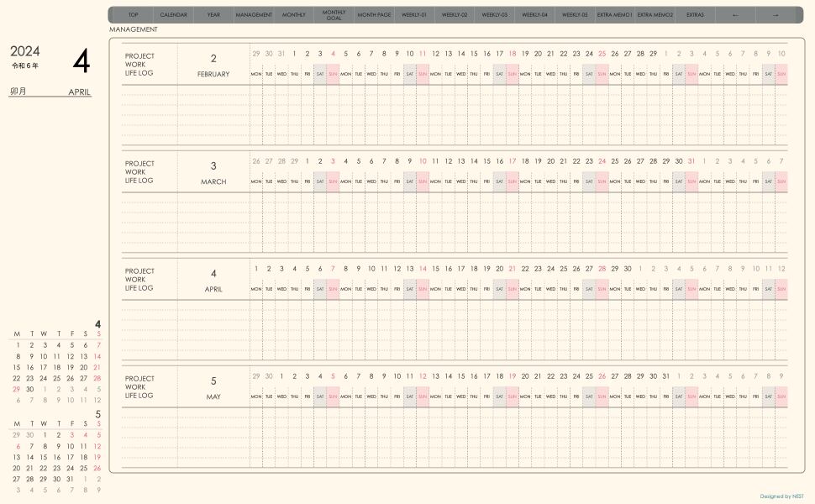Select April 14 in the mini calendar
815x504 pixels.
(x=97, y=356)
